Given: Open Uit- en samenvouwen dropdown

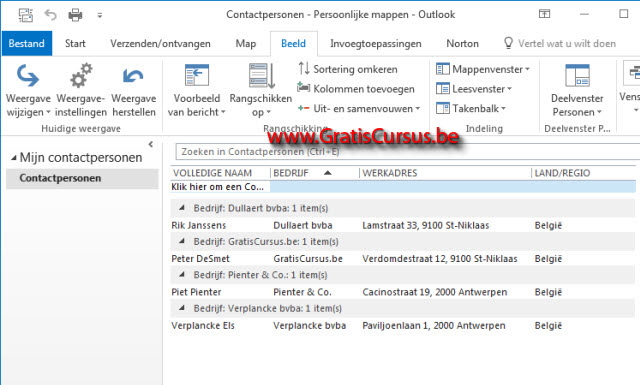Looking at the screenshot, I should [359, 109].
